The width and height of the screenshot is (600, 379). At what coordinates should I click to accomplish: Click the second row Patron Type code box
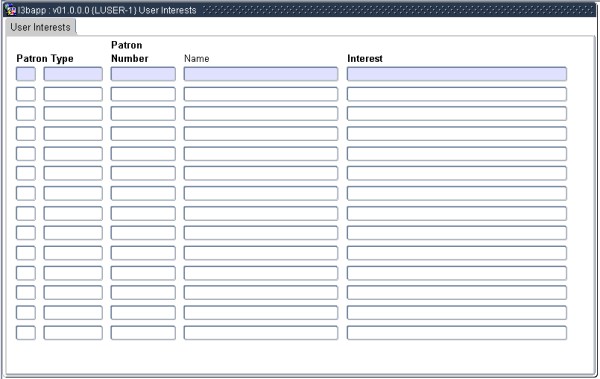(26, 94)
